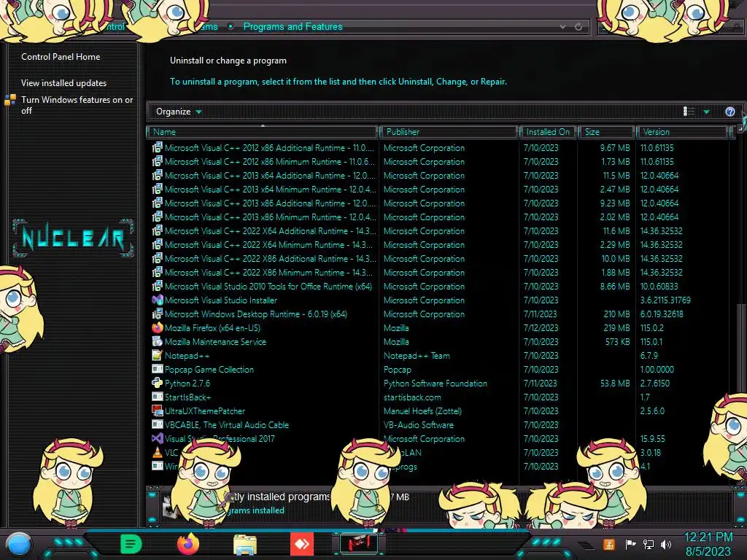Expand the view options dropdown arrow
747x560 pixels.
tap(706, 112)
